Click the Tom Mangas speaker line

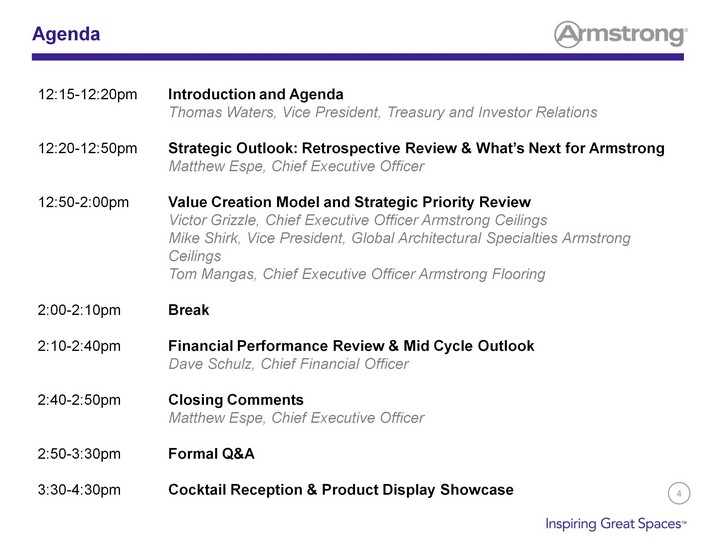pyautogui.click(x=357, y=274)
